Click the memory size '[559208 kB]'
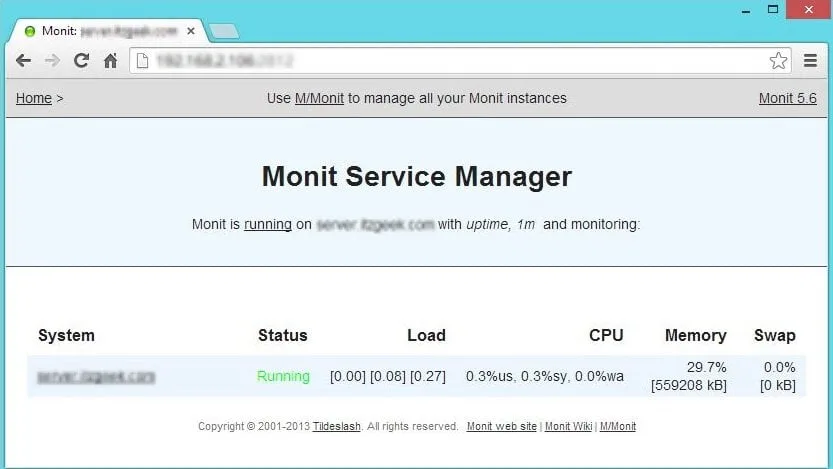Image resolution: width=833 pixels, height=469 pixels. pos(688,385)
